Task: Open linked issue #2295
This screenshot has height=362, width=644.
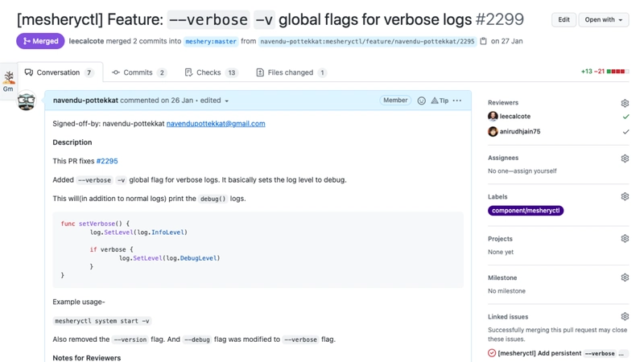Action: pos(107,162)
